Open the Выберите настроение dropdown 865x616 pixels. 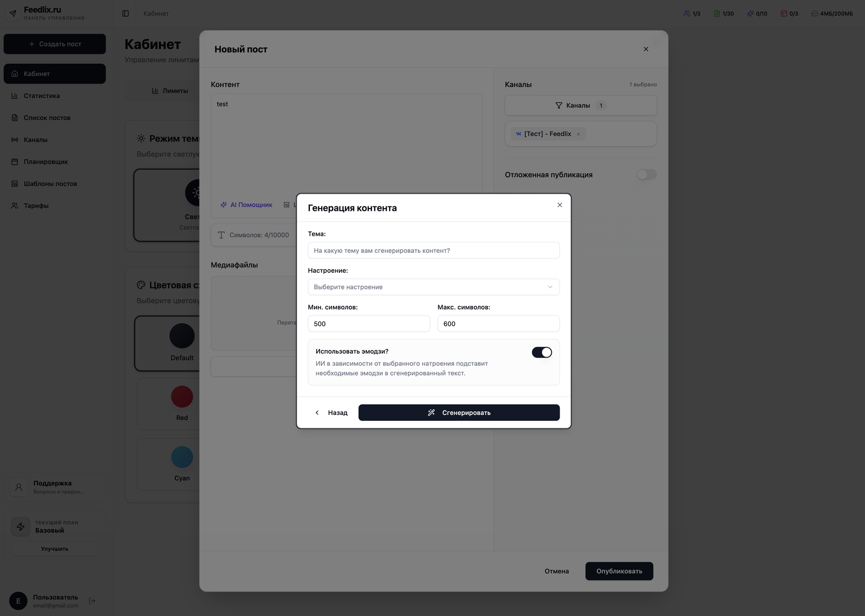click(434, 287)
